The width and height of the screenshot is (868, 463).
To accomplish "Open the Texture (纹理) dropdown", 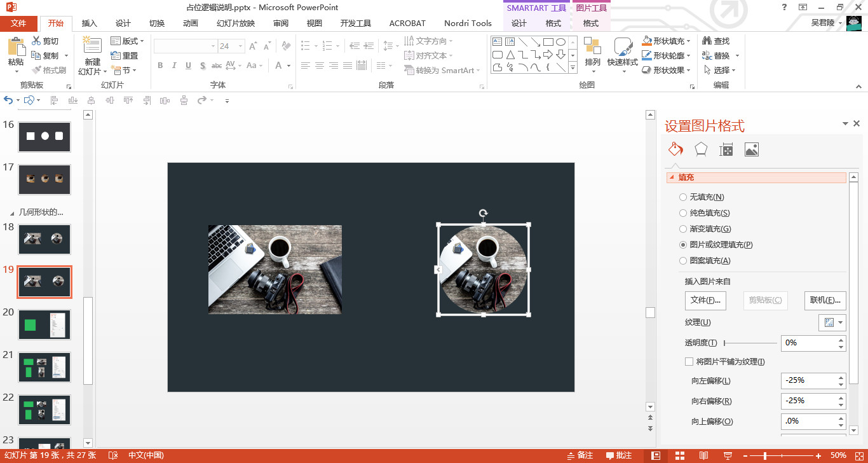I will tap(832, 322).
